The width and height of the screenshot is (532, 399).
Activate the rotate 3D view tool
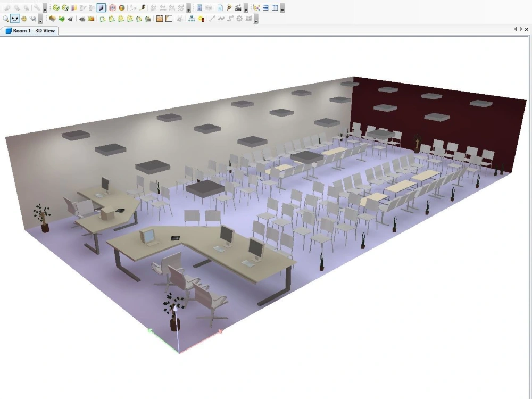15,19
